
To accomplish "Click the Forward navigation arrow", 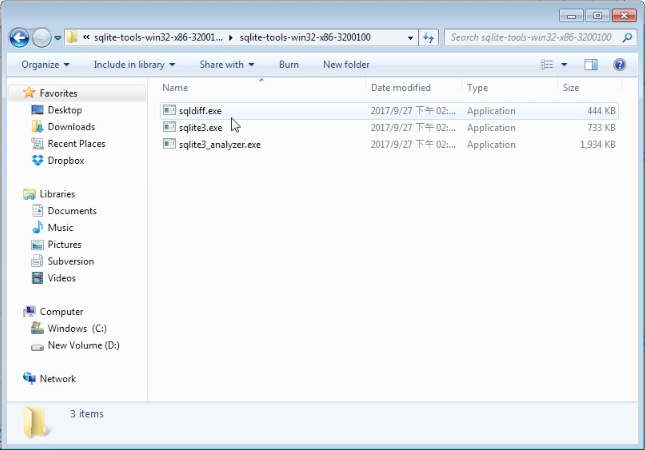I will [x=42, y=38].
